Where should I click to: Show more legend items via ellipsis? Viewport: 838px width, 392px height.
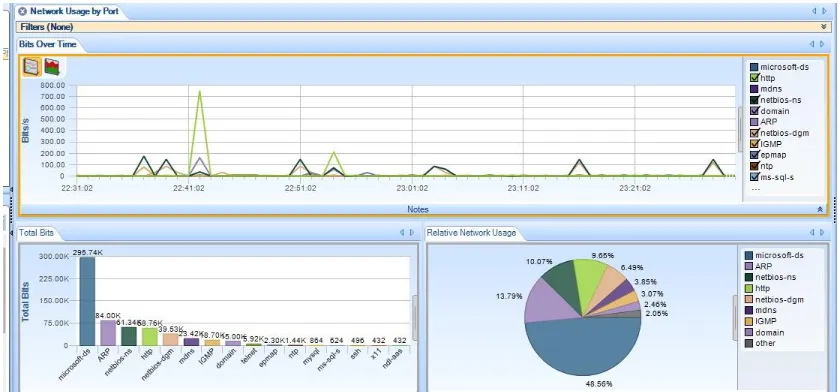[x=756, y=189]
